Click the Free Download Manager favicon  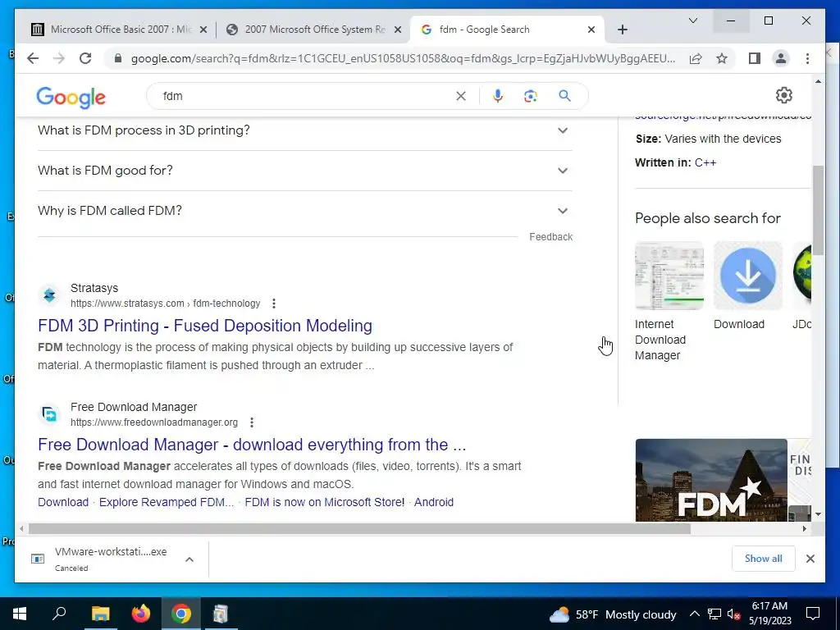coord(49,414)
